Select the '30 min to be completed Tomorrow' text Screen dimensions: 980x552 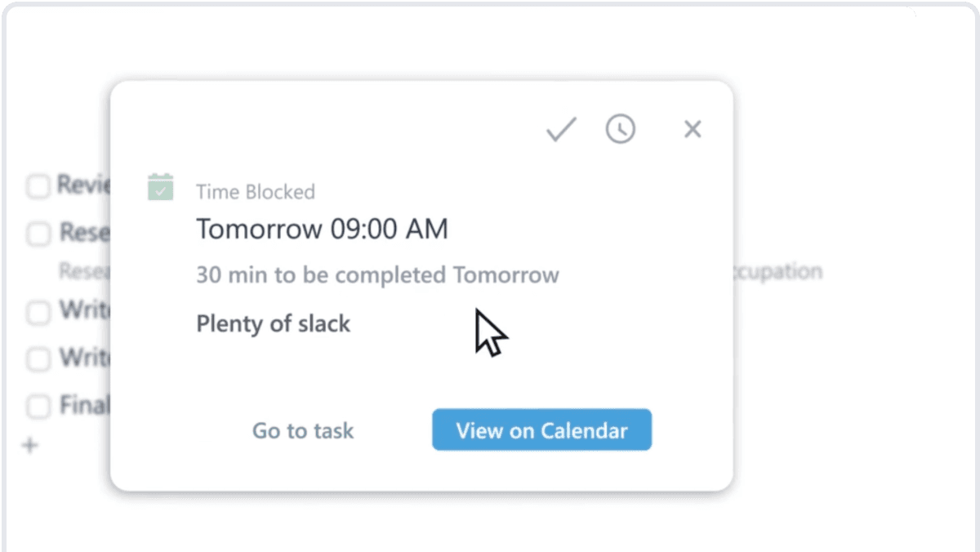(x=377, y=274)
